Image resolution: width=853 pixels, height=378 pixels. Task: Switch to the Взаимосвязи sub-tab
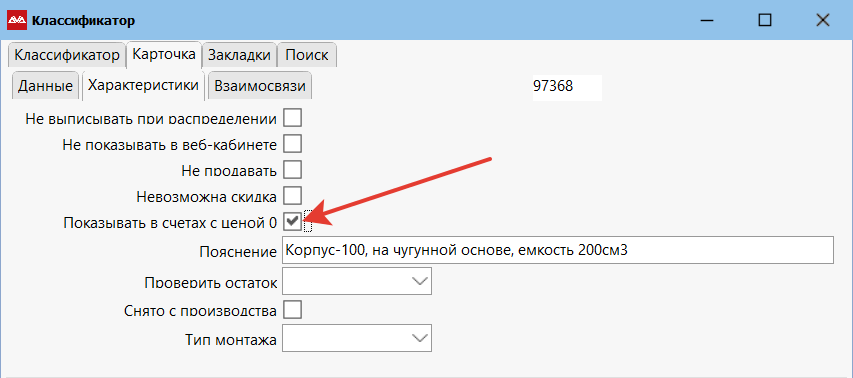[x=259, y=86]
